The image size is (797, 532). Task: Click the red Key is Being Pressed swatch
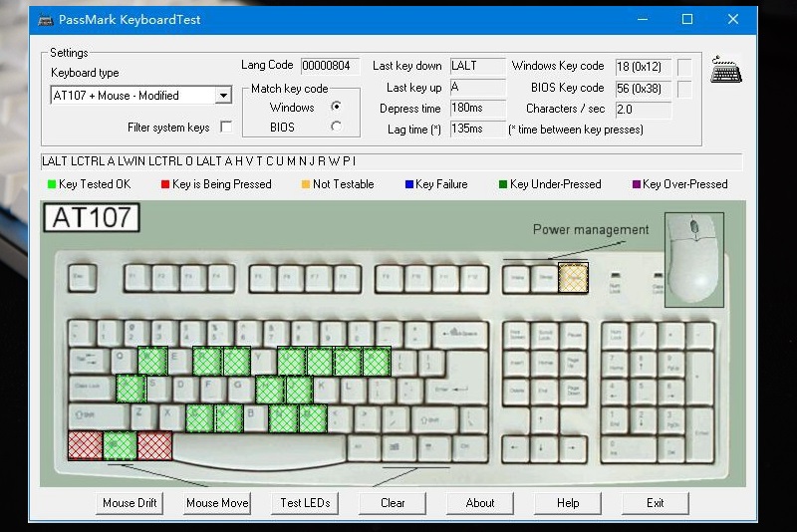165,184
